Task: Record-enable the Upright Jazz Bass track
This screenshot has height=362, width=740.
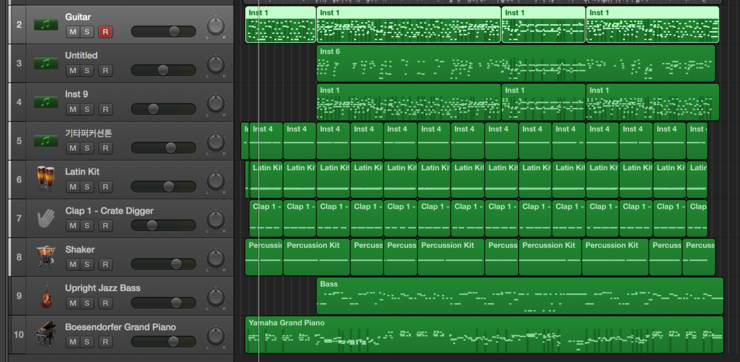Action: pos(105,303)
